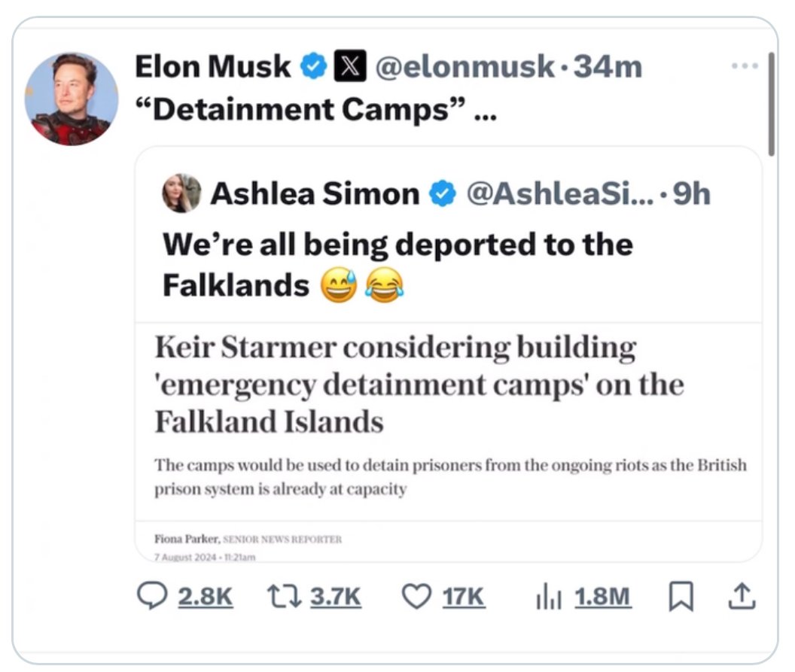This screenshot has height=672, width=795.
Task: Click the Elon Musk display name
Action: coord(212,68)
